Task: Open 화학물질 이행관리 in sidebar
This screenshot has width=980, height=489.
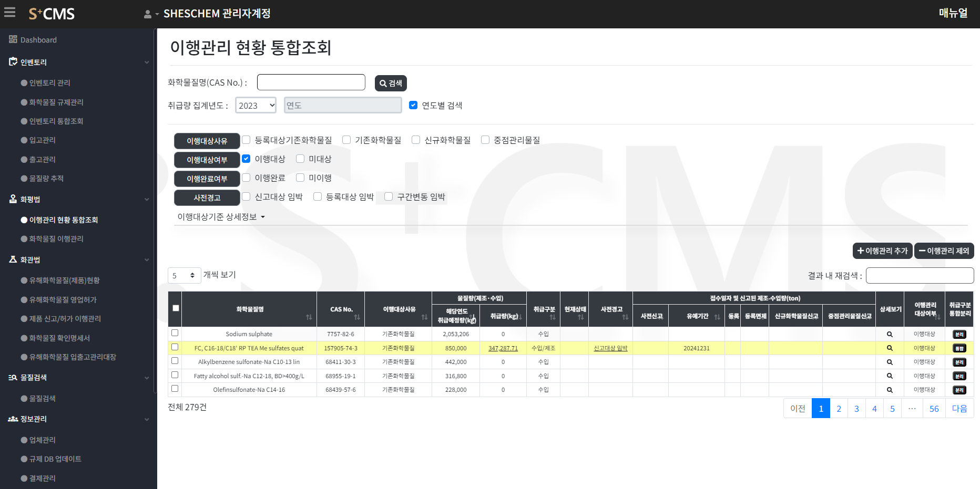Action: pyautogui.click(x=56, y=239)
